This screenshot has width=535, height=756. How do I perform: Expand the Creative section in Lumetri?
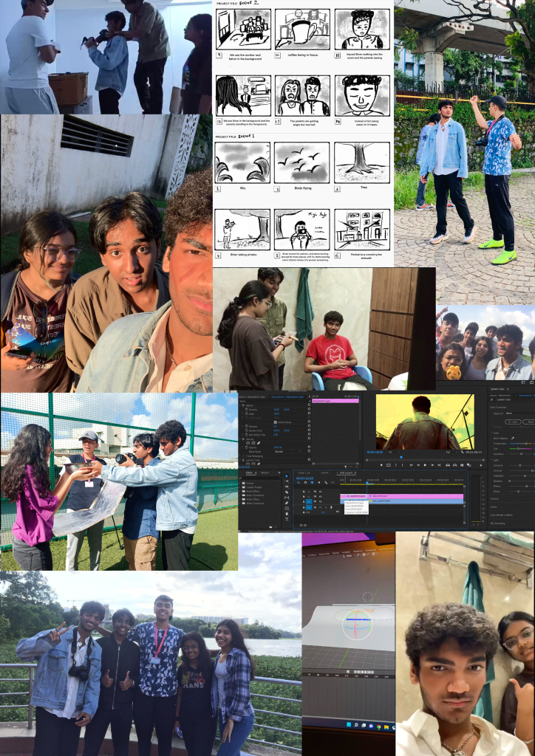pyautogui.click(x=494, y=499)
